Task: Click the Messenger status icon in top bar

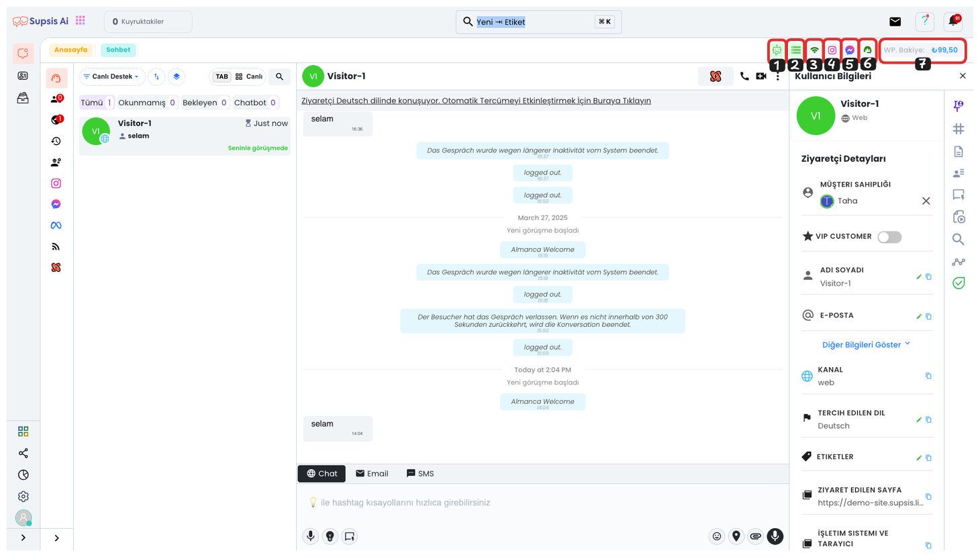Action: point(850,50)
